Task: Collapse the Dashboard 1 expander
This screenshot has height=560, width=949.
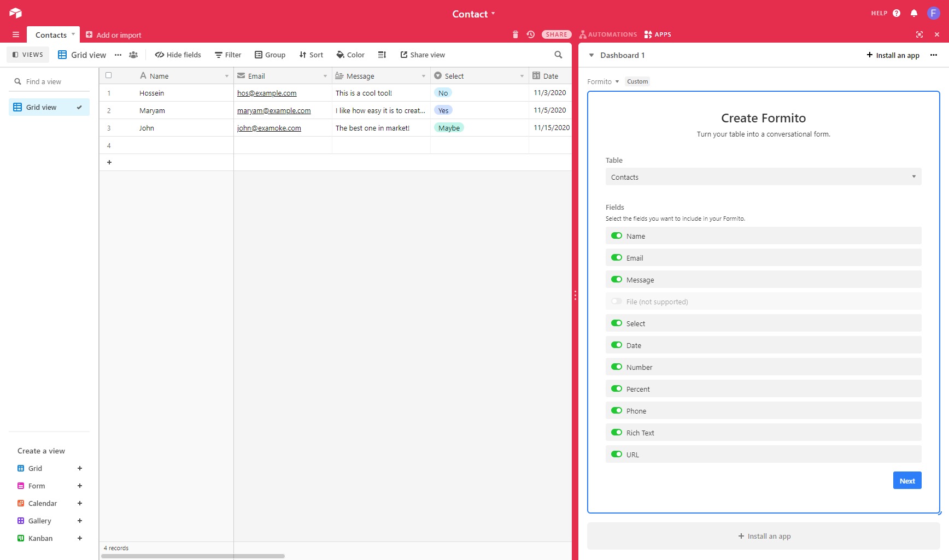Action: point(591,55)
